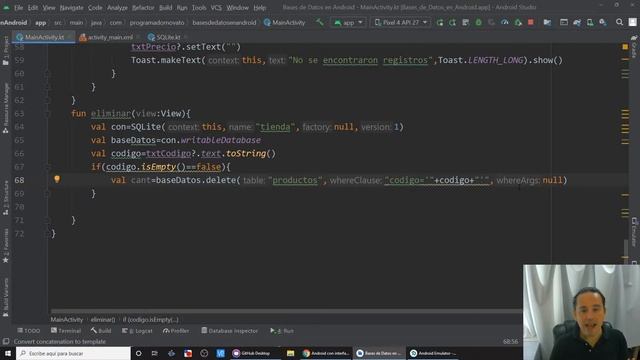
Task: Open the Run tool window at bottom
Action: 282,331
